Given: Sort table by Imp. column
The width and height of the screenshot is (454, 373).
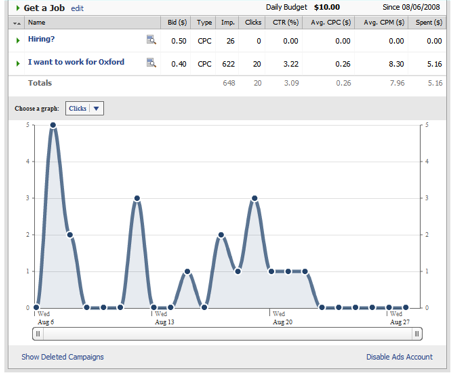Looking at the screenshot, I should tap(228, 22).
